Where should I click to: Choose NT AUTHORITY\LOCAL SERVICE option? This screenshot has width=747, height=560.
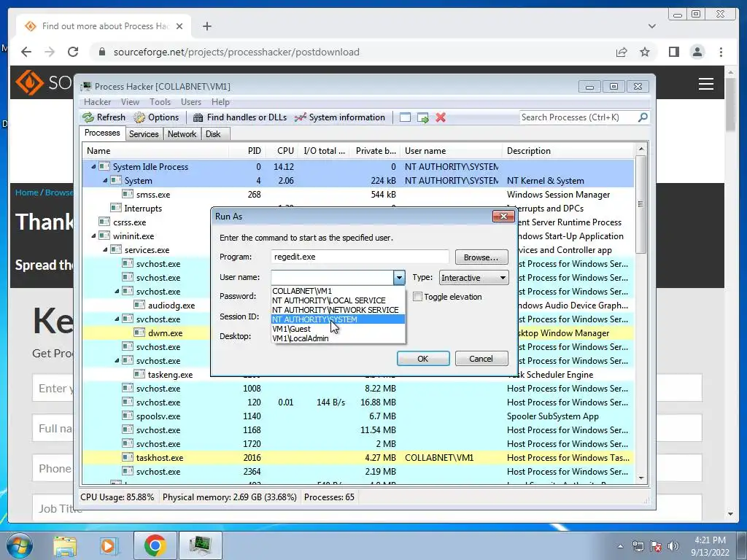[x=338, y=300]
